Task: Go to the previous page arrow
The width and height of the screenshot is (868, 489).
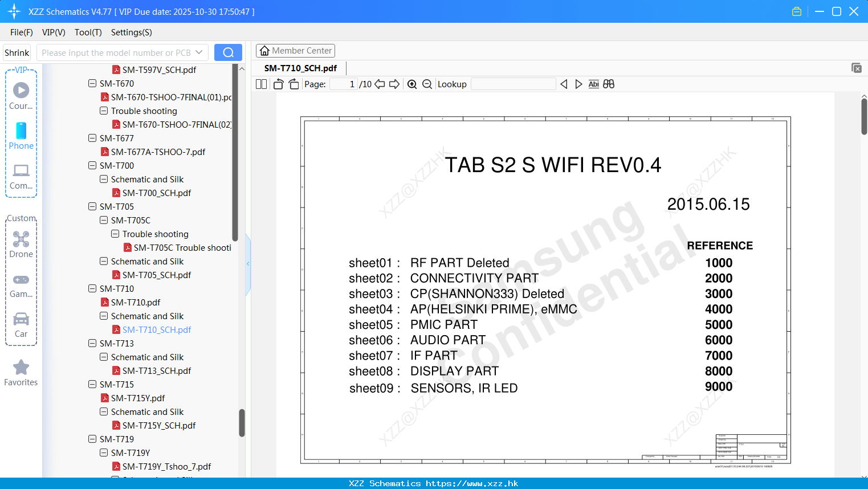Action: pyautogui.click(x=380, y=84)
